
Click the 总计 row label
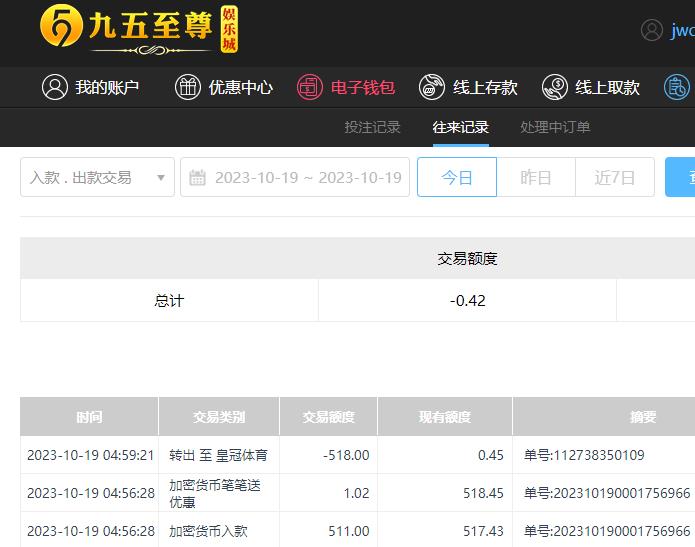click(x=169, y=301)
